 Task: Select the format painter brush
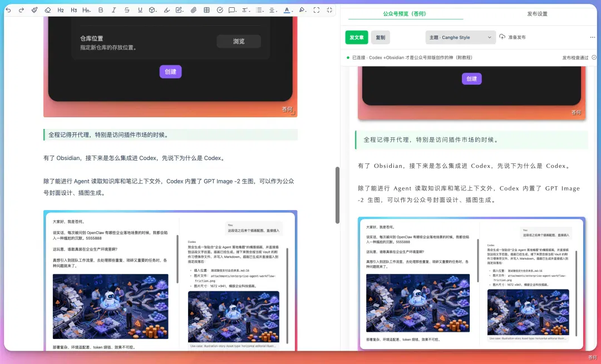click(x=35, y=10)
